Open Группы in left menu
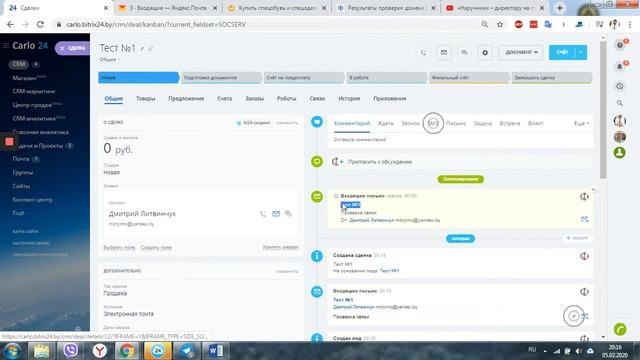640x360 pixels. (x=22, y=173)
